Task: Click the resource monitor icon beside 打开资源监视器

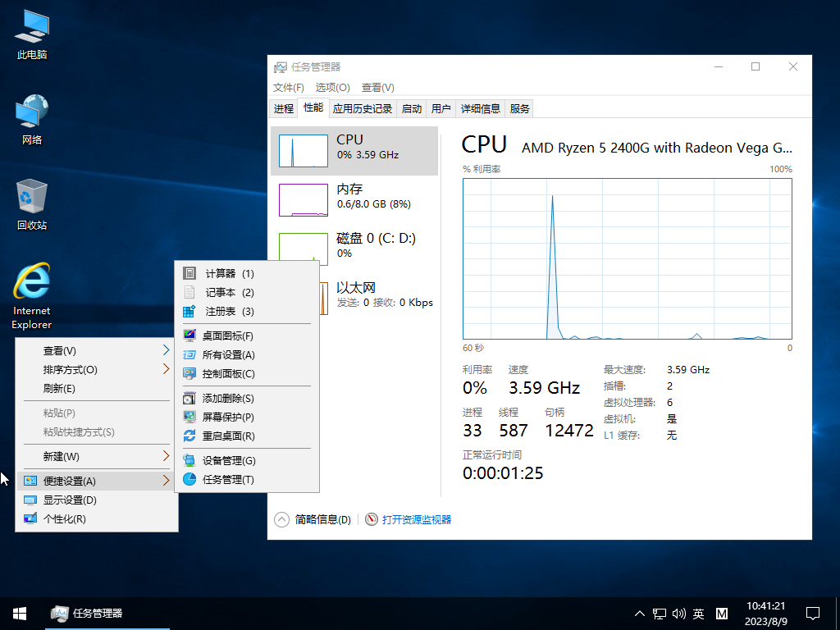Action: pos(372,519)
